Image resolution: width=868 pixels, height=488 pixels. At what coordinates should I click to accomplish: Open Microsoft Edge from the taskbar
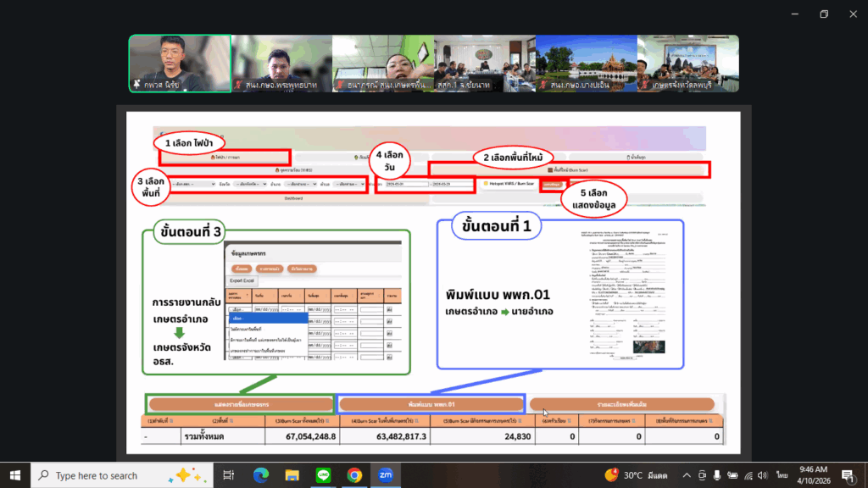[x=260, y=475]
